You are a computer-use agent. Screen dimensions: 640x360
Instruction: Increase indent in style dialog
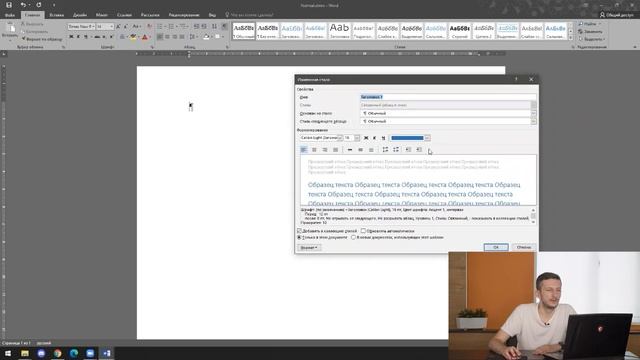(419, 150)
